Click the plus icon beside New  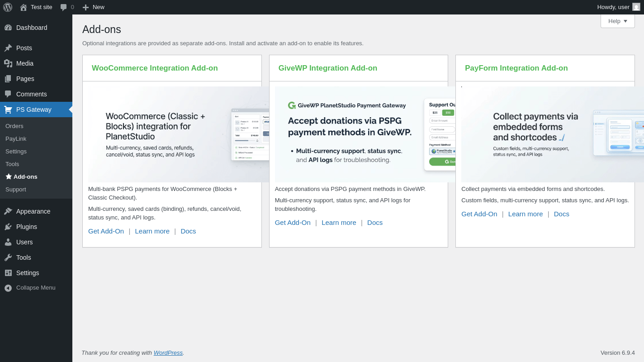85,7
